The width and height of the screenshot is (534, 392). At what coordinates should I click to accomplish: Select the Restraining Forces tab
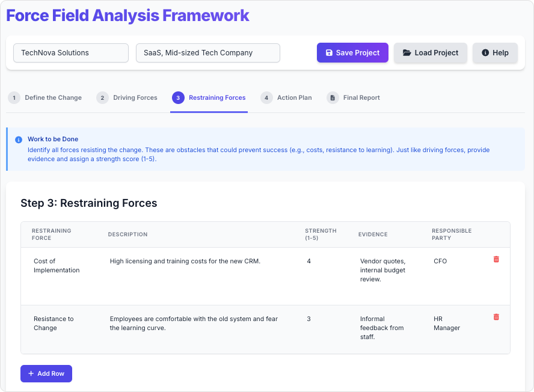(x=209, y=98)
